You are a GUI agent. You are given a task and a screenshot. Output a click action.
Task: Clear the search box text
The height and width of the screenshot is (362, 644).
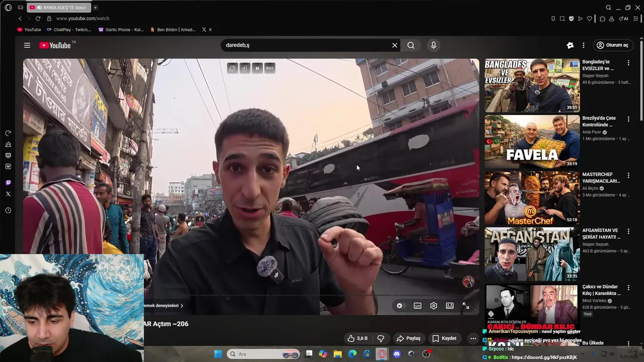pos(395,45)
